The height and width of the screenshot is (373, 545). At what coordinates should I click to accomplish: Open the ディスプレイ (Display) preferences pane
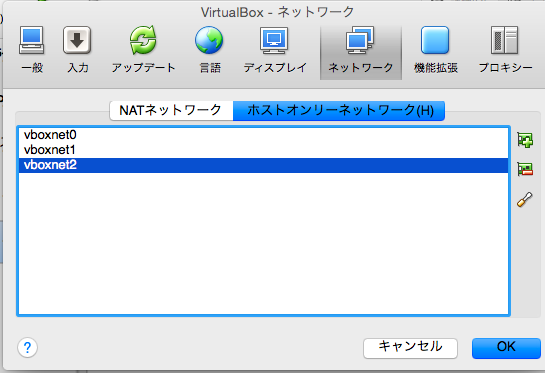(275, 50)
